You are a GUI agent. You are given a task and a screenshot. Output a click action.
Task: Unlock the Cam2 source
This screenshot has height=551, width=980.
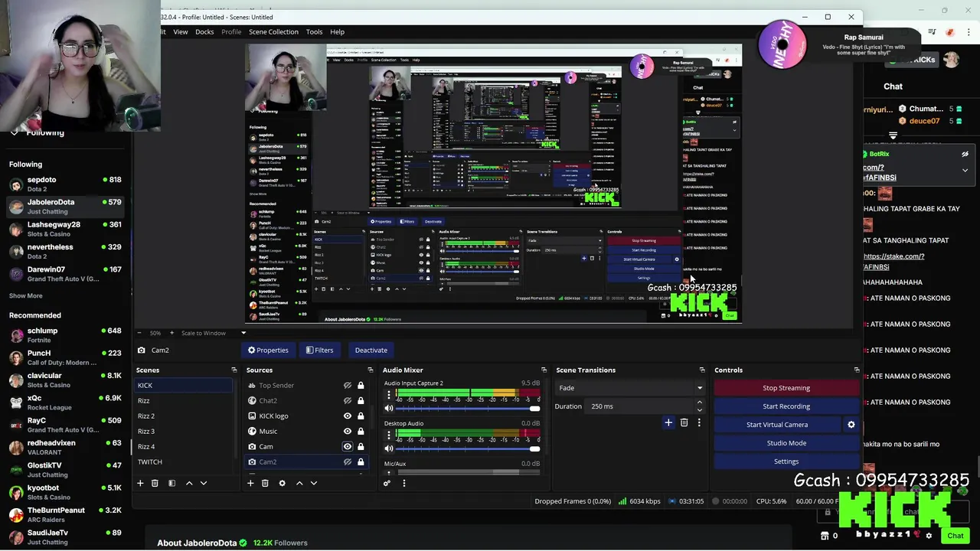click(361, 462)
